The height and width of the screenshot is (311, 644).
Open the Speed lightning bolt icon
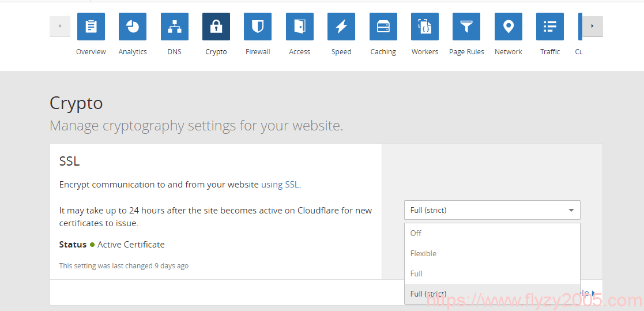[x=341, y=27]
